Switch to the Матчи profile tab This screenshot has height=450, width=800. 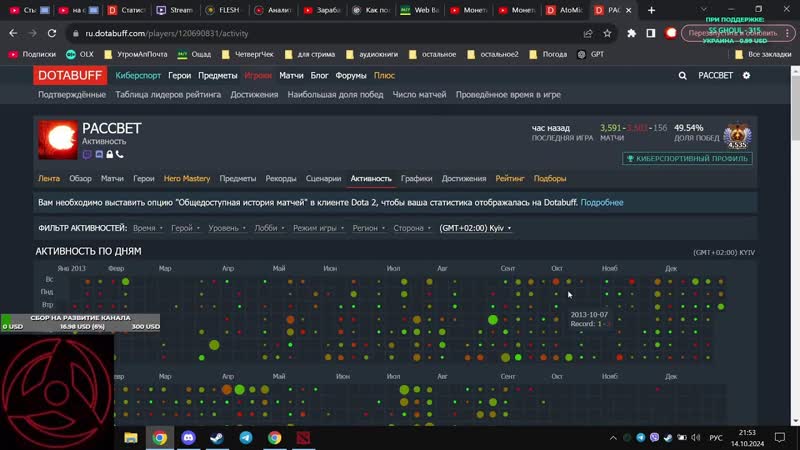coord(112,179)
